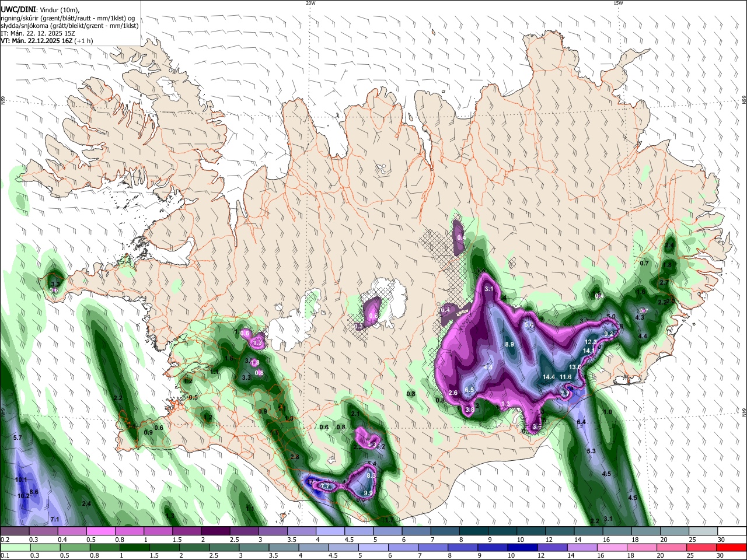
Task: Click the 6.5 precipitation value
Action: pos(469,390)
